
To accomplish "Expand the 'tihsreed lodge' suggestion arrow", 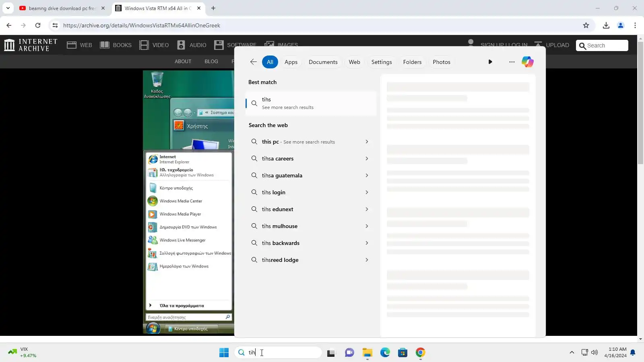I will pos(367,260).
